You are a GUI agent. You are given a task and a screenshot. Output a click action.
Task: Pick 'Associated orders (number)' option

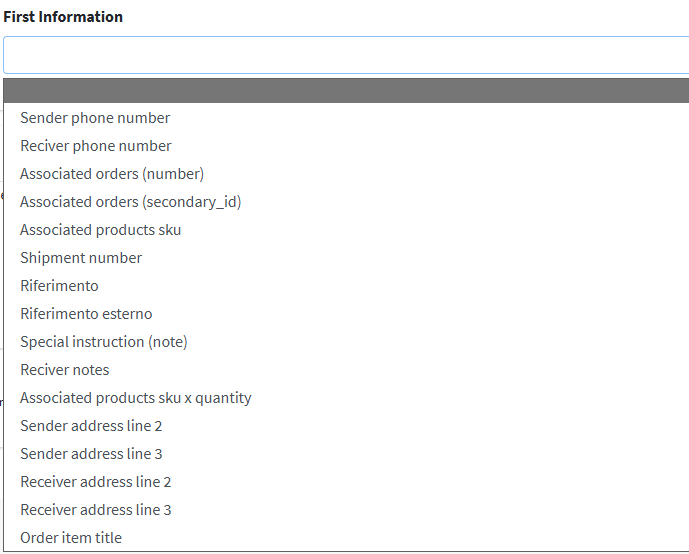112,174
